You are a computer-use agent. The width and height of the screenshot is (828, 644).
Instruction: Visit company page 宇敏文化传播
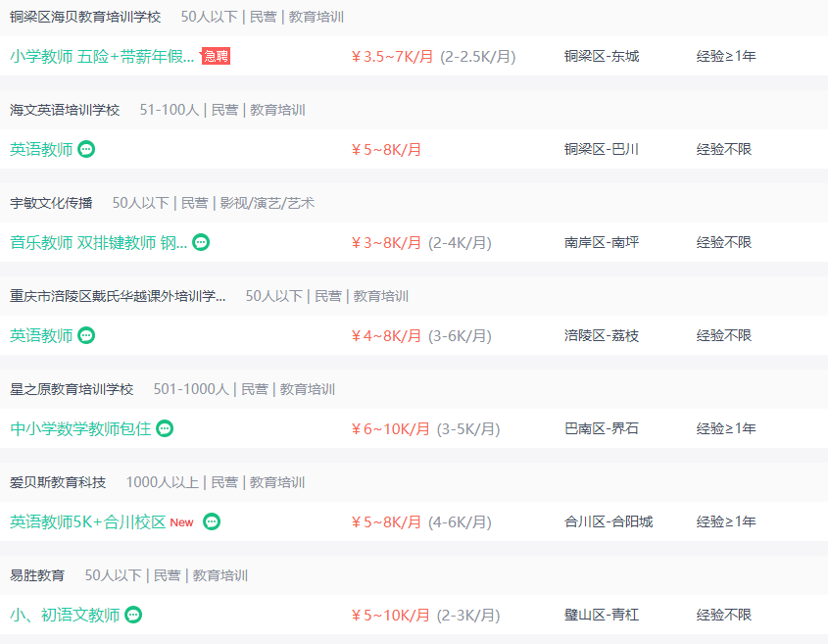coord(51,203)
